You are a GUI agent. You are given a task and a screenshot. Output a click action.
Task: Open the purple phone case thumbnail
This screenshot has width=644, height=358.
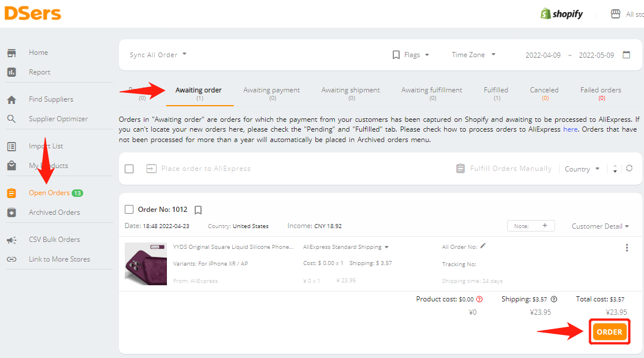pos(146,263)
